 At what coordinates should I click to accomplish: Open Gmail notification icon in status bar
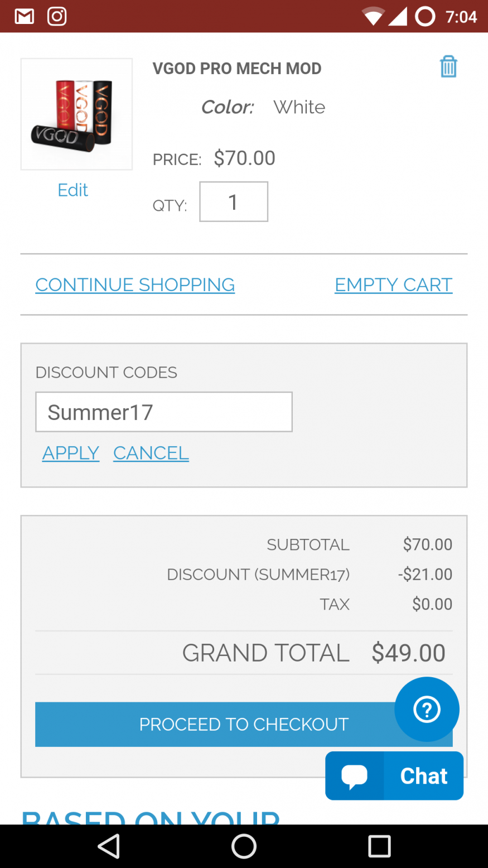pos(25,17)
